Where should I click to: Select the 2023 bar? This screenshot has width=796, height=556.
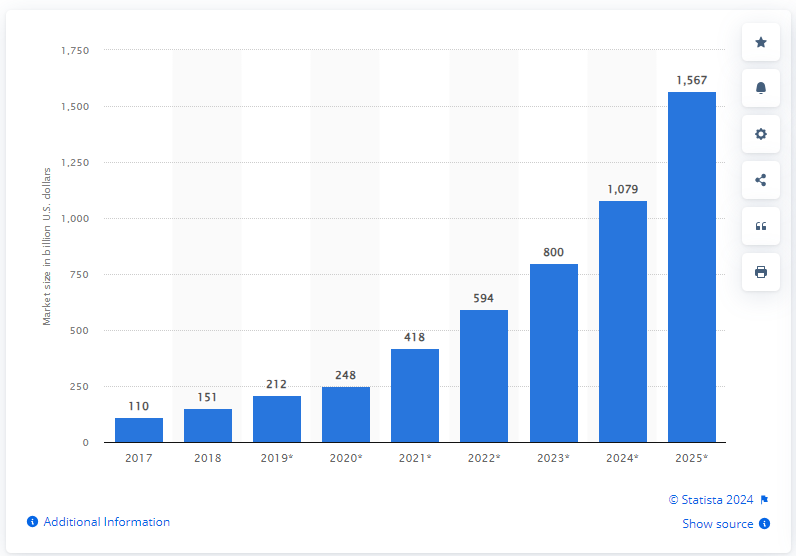[x=554, y=353]
